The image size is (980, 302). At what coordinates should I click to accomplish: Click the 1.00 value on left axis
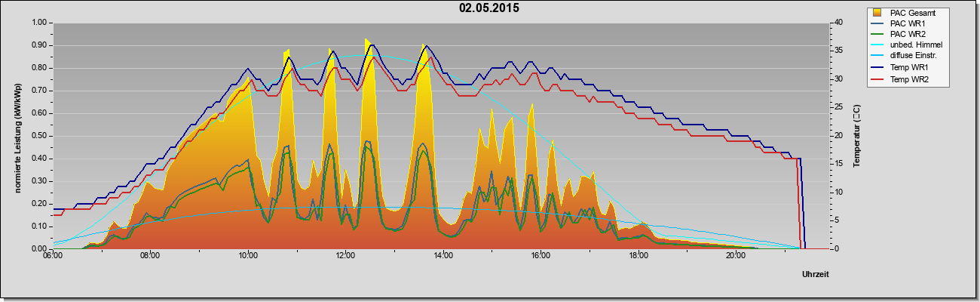(x=39, y=23)
